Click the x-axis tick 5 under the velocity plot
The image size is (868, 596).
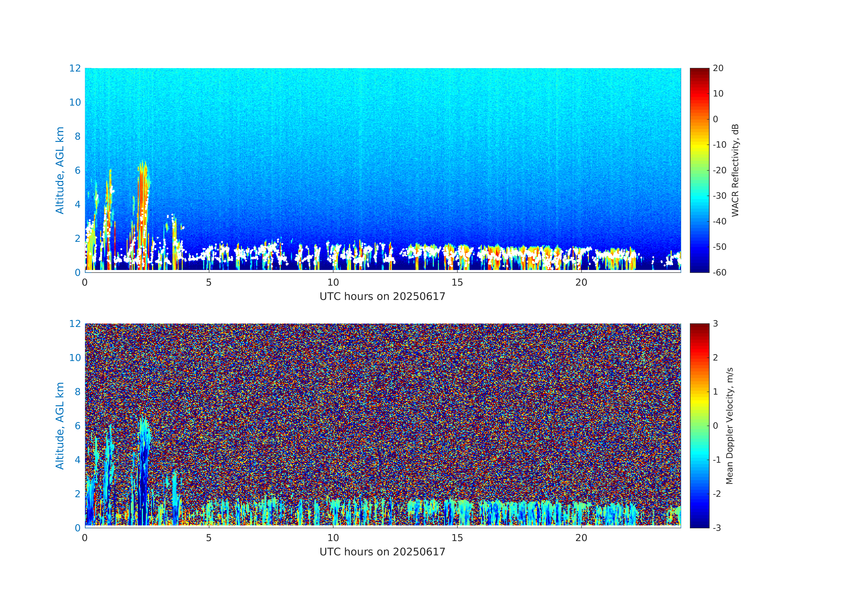click(209, 538)
